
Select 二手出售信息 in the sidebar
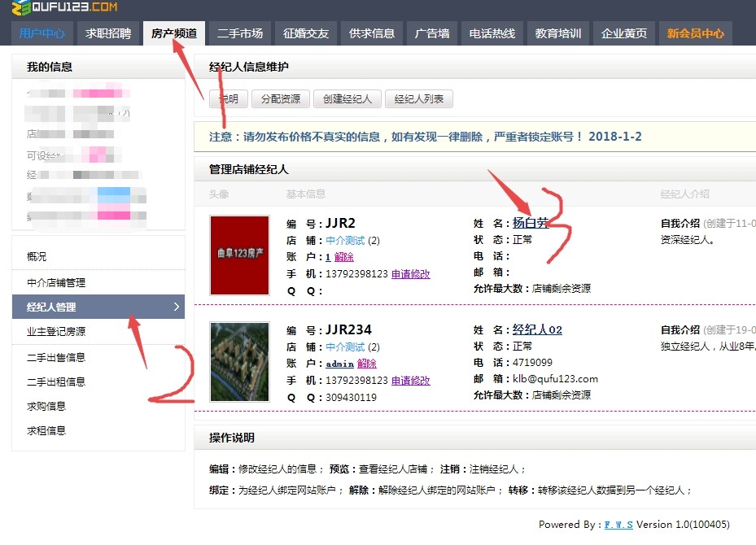56,357
